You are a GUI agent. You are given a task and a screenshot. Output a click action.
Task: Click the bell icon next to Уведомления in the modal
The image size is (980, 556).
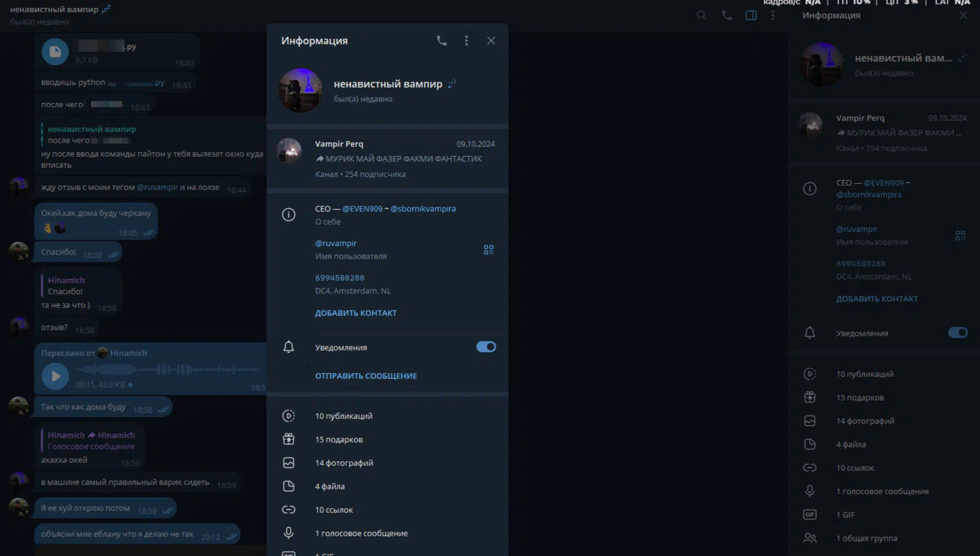(x=288, y=347)
